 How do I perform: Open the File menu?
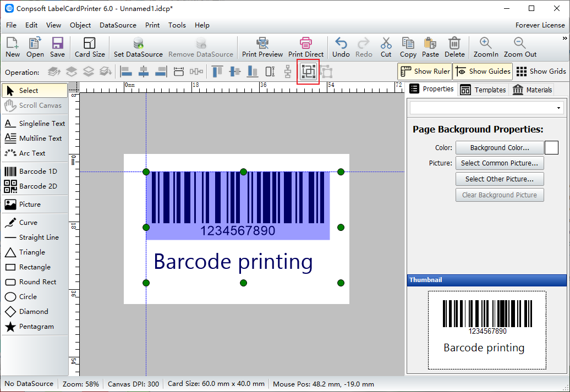point(11,25)
